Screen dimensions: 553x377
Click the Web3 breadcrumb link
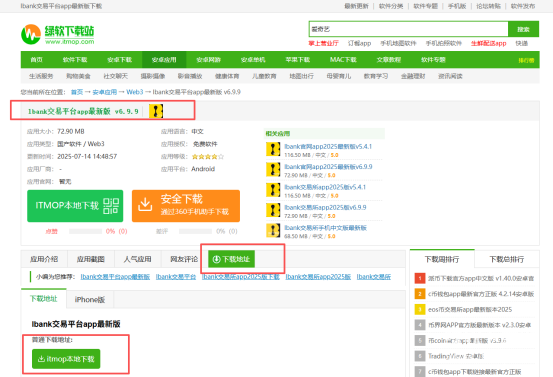[135, 92]
